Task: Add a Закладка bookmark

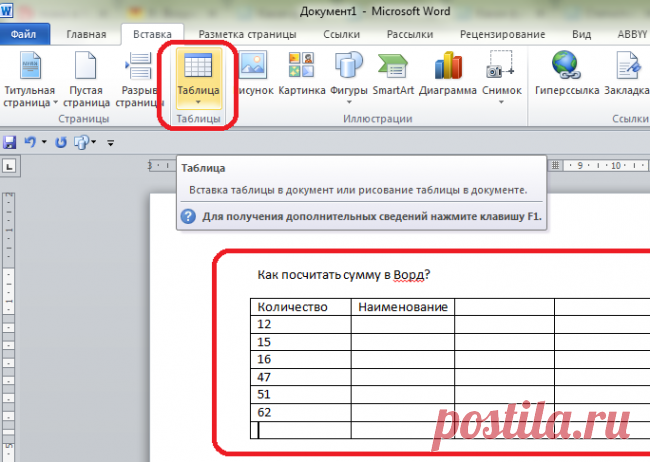Action: [627, 74]
